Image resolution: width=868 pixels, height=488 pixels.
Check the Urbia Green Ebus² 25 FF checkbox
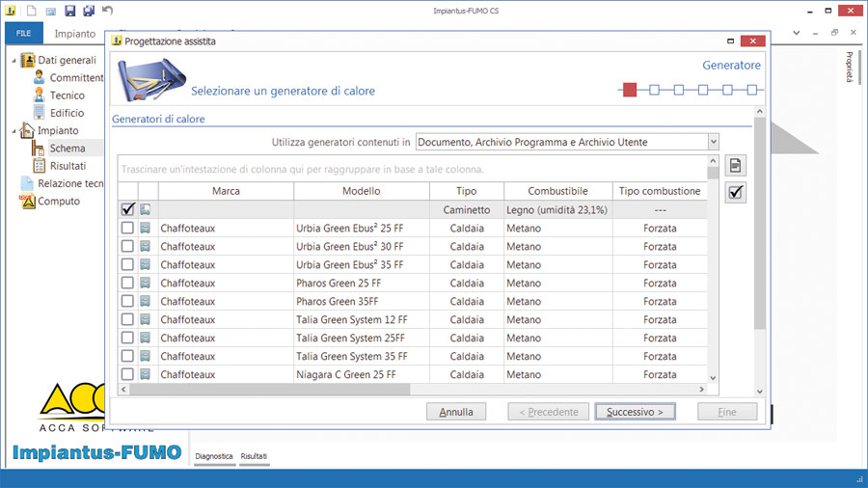(127, 228)
